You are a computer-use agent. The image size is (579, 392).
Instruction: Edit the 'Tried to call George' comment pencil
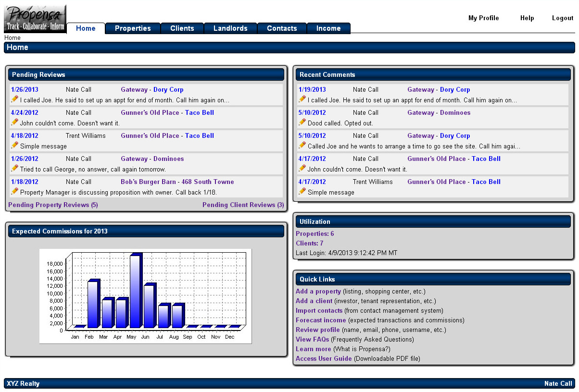click(14, 168)
